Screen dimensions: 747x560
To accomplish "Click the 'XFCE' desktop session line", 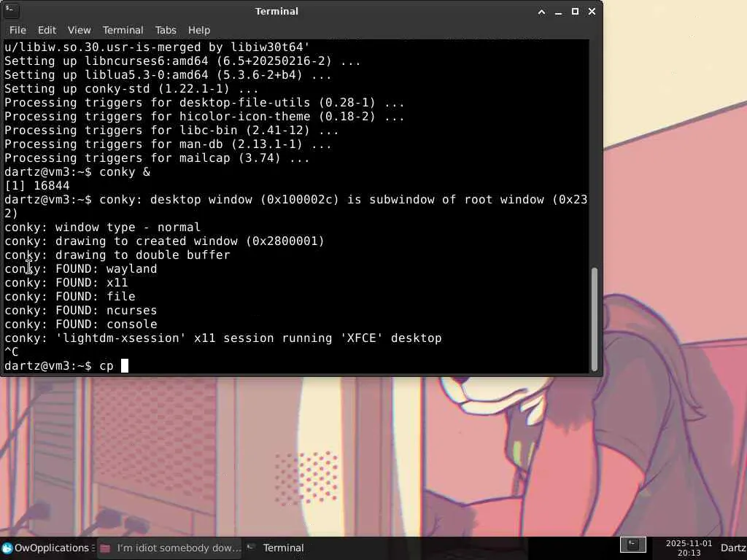I will pos(223,338).
